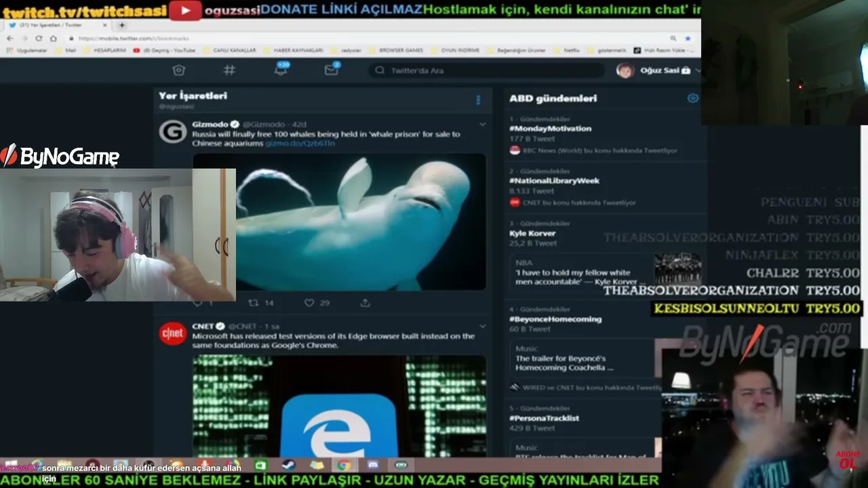This screenshot has width=868, height=488.
Task: Like the Gizmodo whale tweet
Action: point(309,303)
